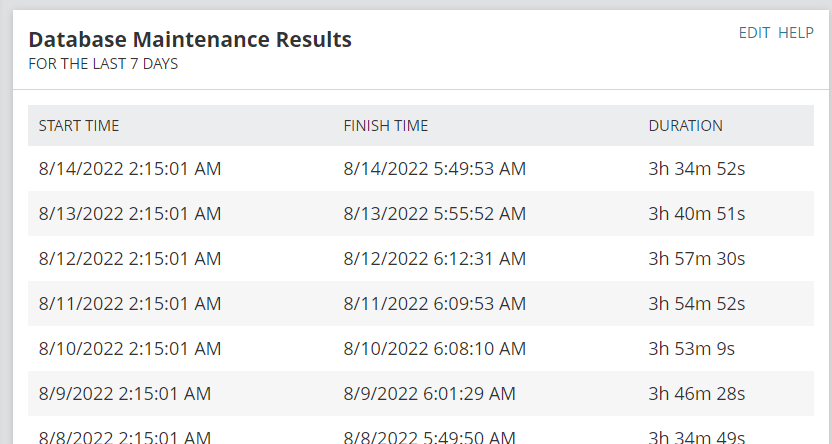Click start time 8/11/2022 2:15:01 AM
This screenshot has height=444, width=832.
pos(130,304)
